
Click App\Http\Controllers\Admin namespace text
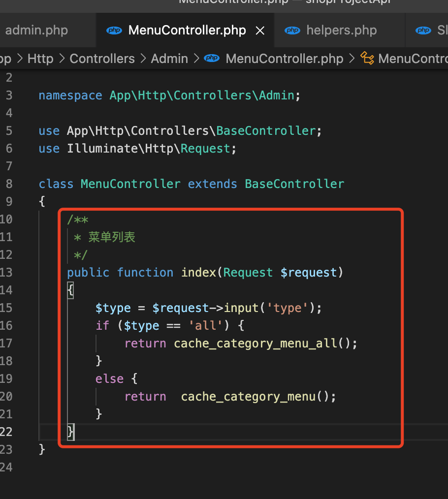[202, 95]
